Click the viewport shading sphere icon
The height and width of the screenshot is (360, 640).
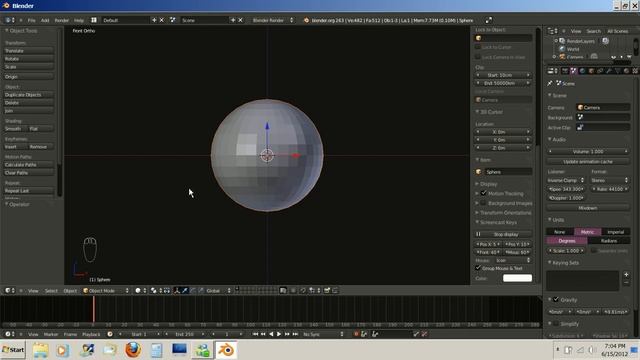138,291
